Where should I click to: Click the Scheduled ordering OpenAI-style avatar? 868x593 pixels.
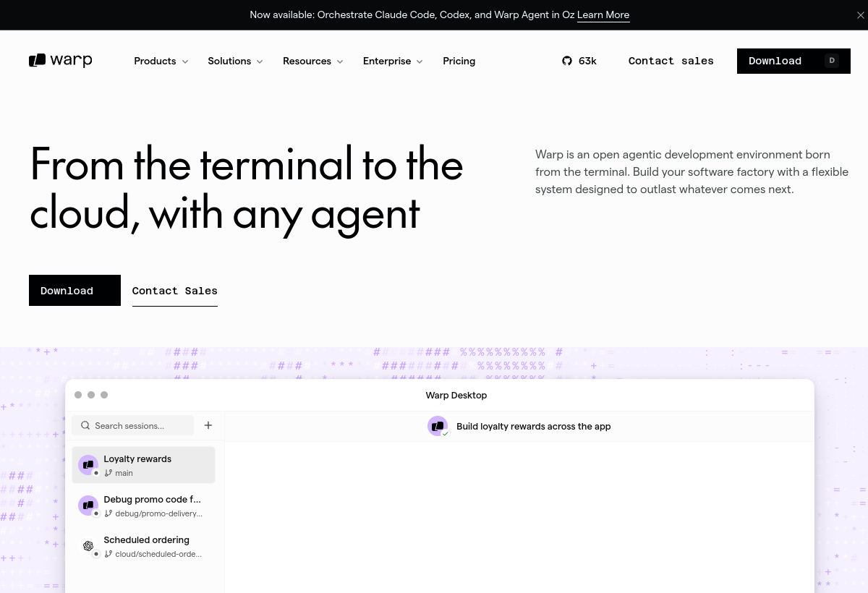point(88,546)
